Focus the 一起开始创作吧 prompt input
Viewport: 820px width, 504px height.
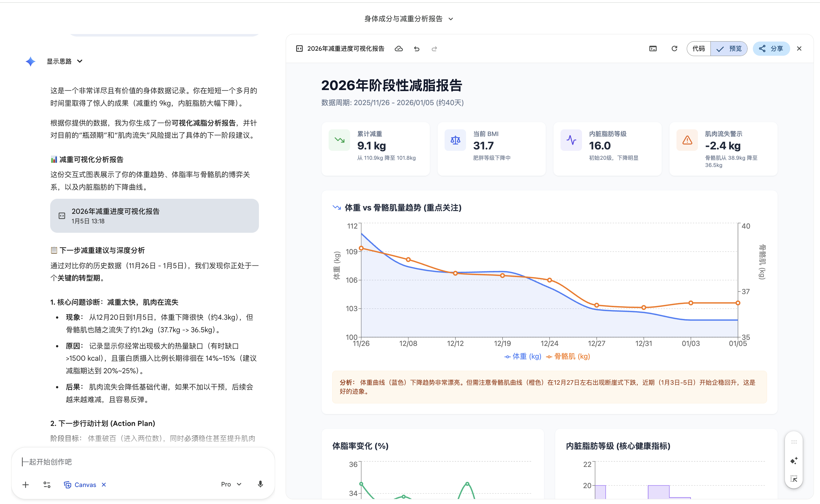tap(143, 462)
